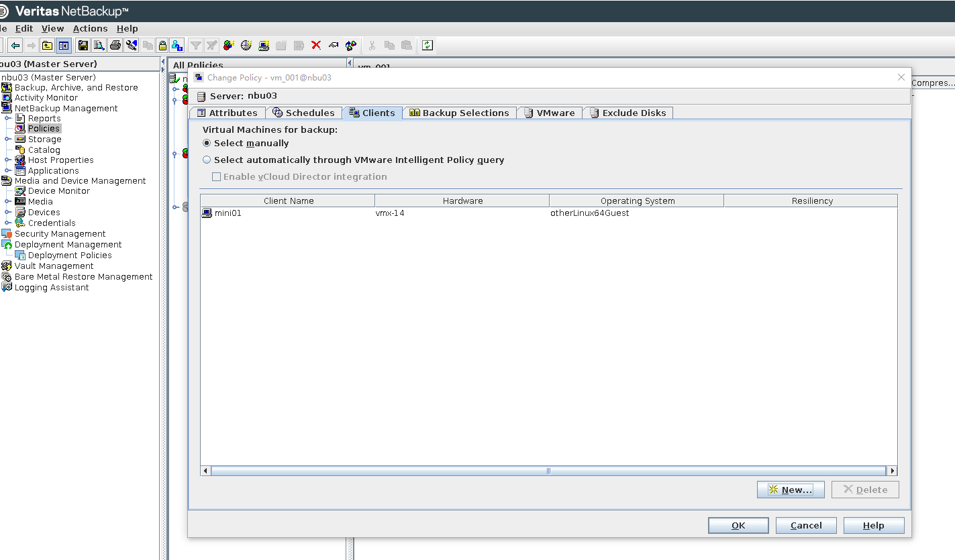Click the Deployment Policies tree icon

point(20,256)
